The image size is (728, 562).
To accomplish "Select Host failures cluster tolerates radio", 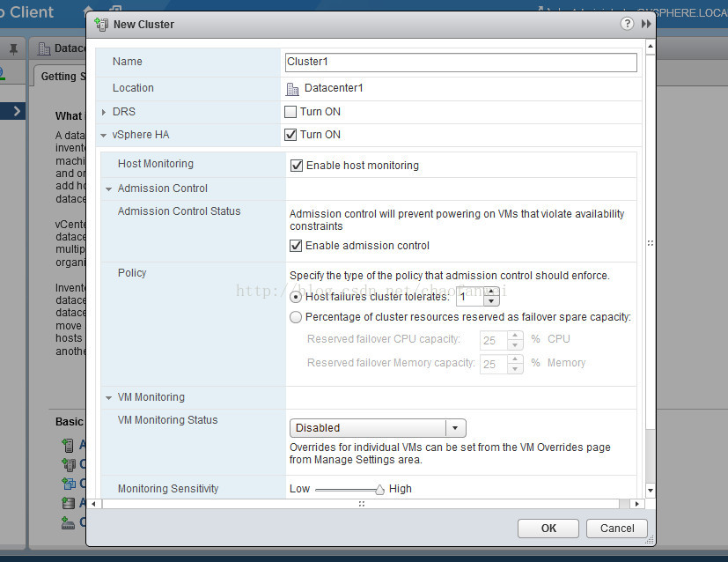I will pyautogui.click(x=296, y=297).
